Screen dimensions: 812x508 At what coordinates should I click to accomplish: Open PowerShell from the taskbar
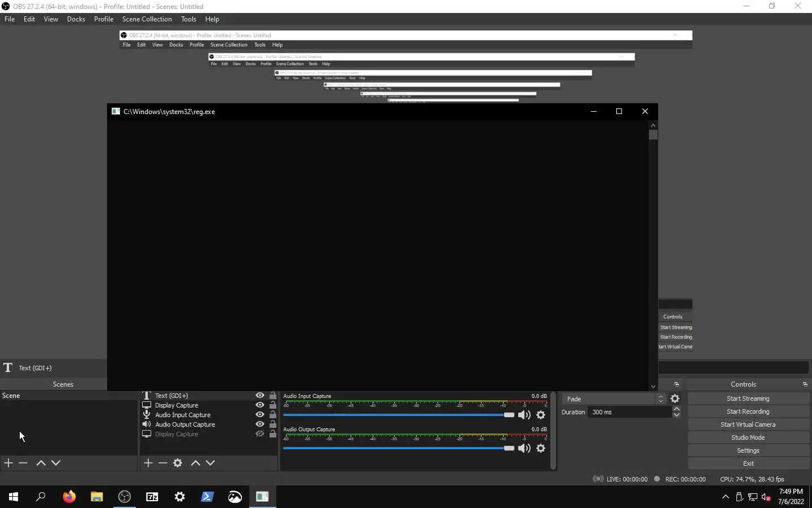click(x=208, y=497)
